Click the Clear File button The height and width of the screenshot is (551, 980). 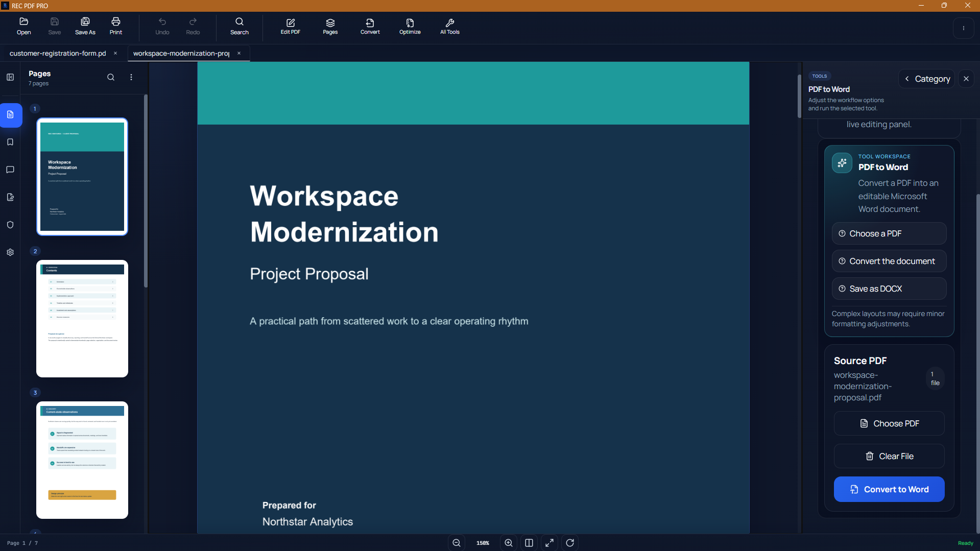coord(889,456)
